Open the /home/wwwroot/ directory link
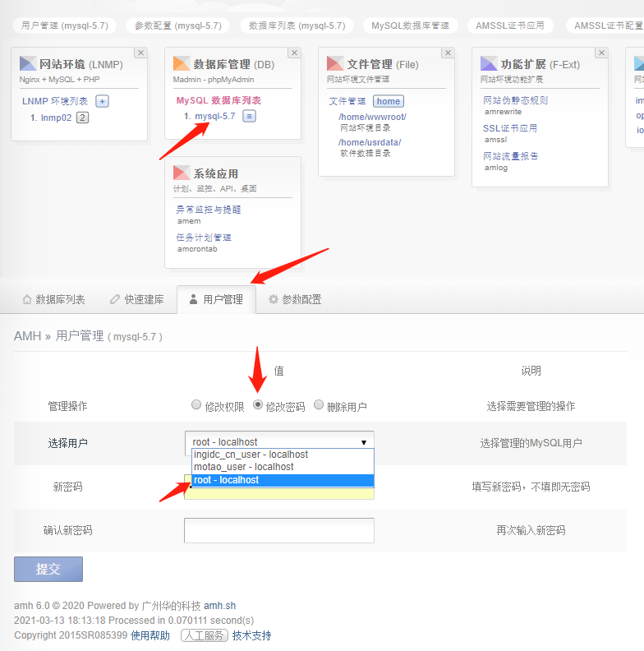This screenshot has height=651, width=644. click(x=372, y=117)
